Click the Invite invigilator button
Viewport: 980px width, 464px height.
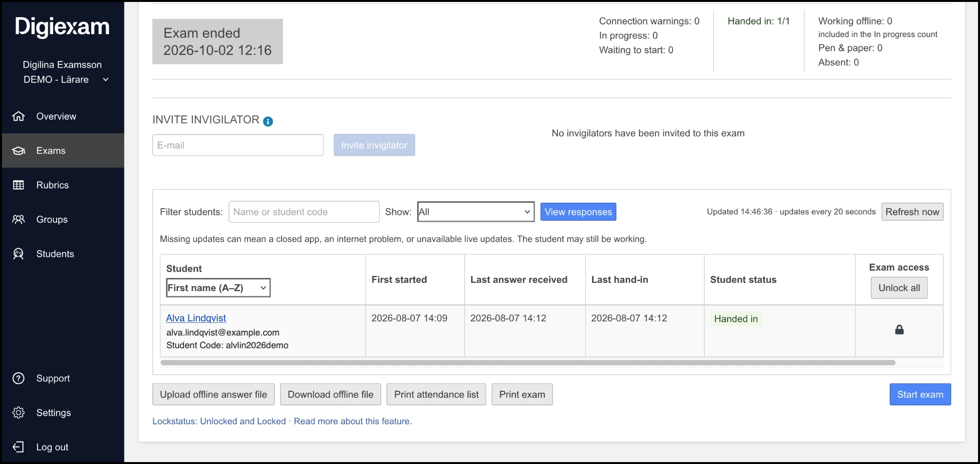pos(374,145)
